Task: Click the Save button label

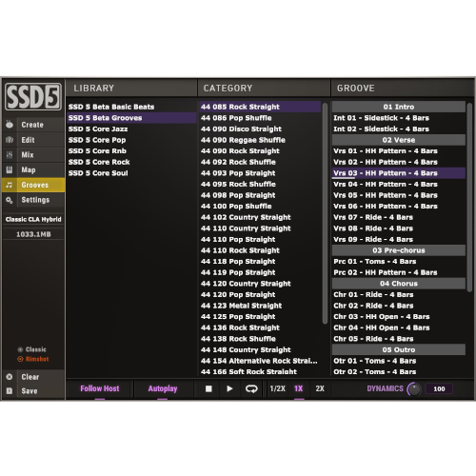Action: coord(30,391)
